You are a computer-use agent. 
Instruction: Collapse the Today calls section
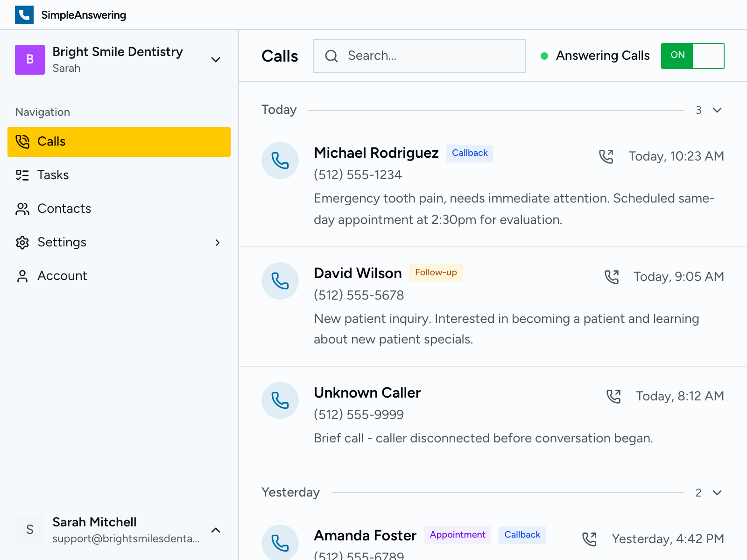717,110
